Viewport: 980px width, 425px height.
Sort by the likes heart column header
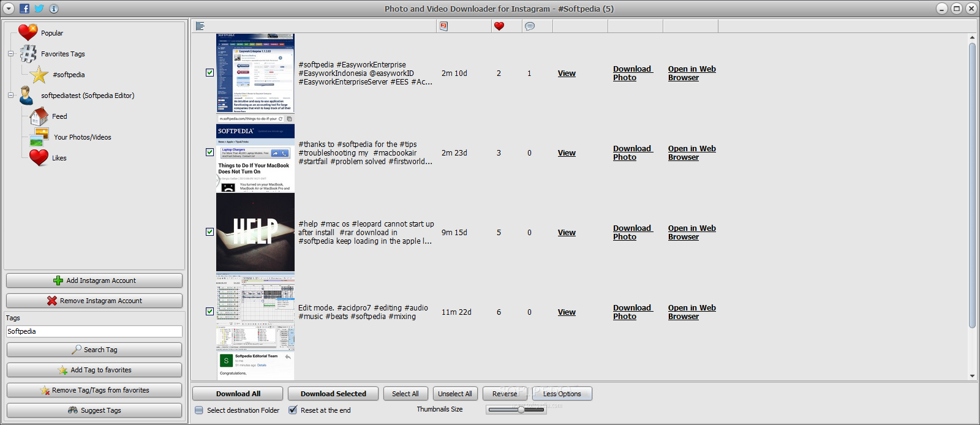pyautogui.click(x=499, y=26)
